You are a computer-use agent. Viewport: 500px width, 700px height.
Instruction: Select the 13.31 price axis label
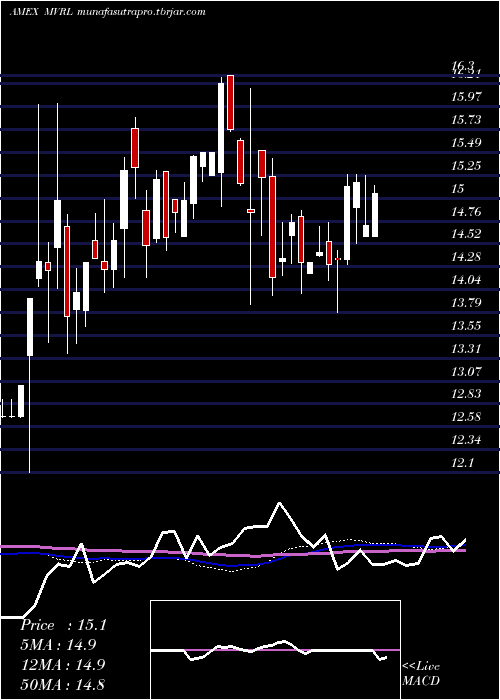coord(466,349)
